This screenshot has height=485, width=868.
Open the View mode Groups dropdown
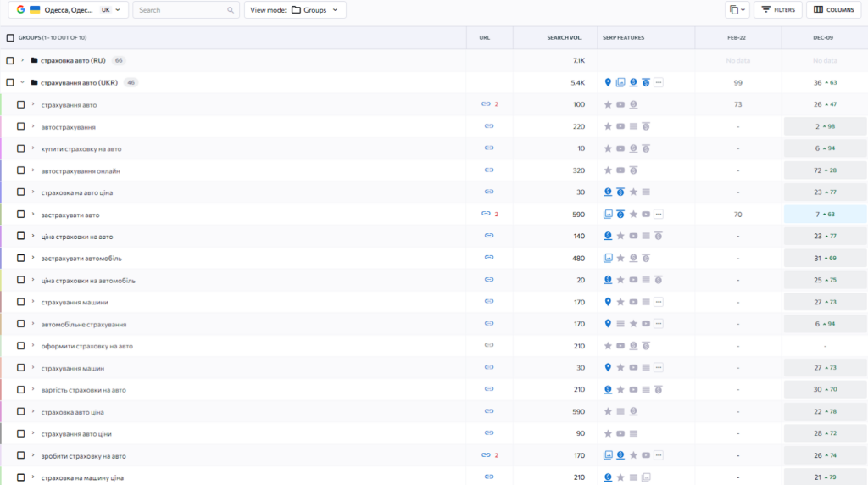click(x=295, y=10)
